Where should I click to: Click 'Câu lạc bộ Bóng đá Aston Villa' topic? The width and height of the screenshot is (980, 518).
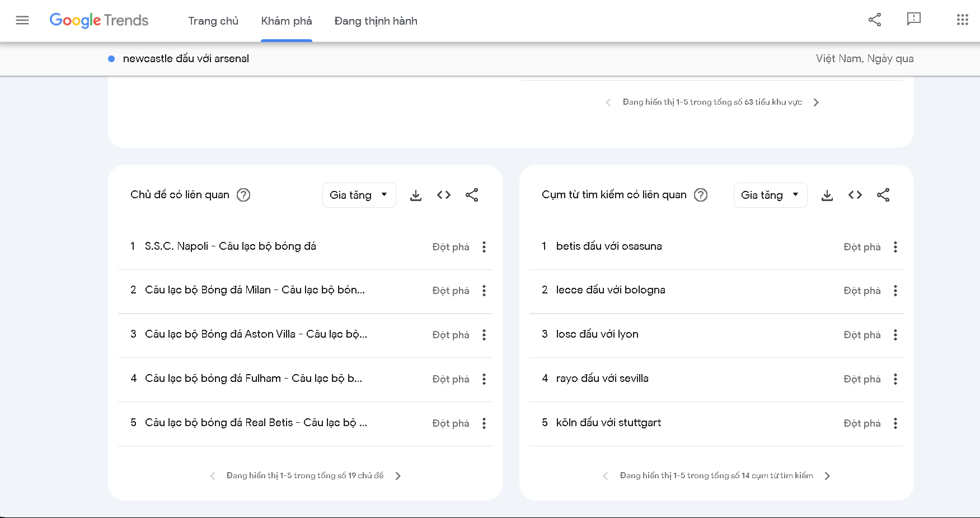pyautogui.click(x=256, y=334)
